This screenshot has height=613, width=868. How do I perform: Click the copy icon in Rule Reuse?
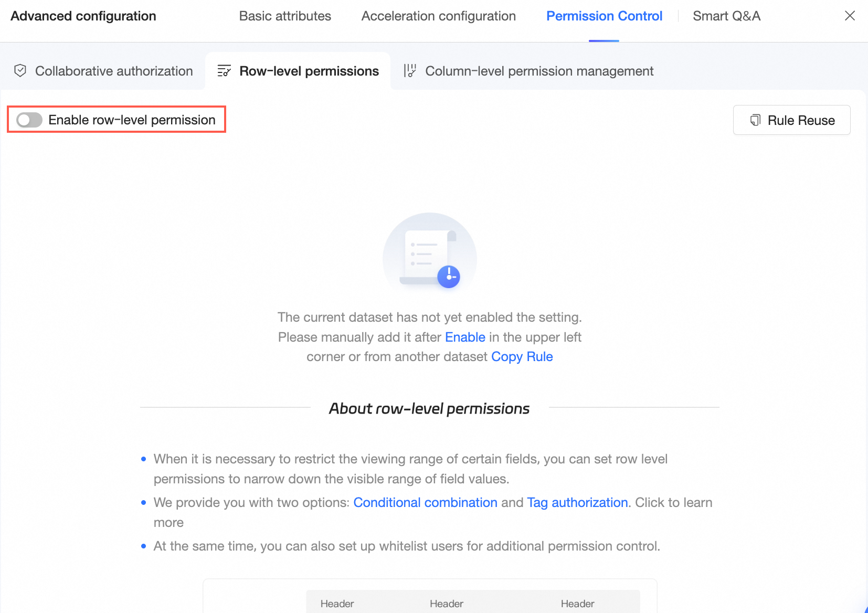pyautogui.click(x=755, y=120)
